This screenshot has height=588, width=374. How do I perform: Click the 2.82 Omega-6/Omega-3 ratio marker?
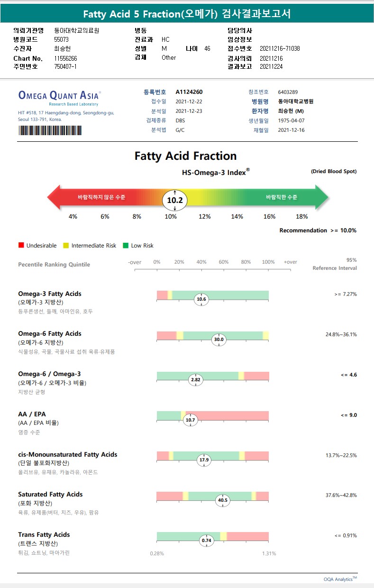[195, 380]
